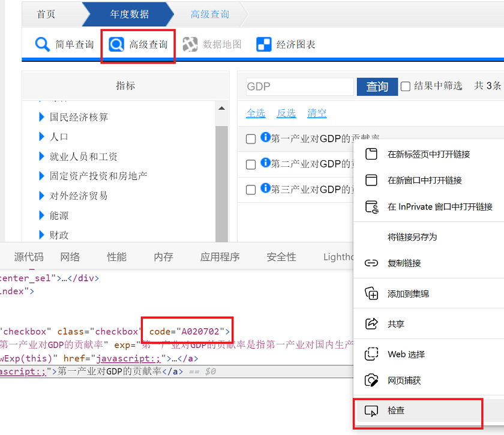
Task: Click the 网页捕获 camera icon
Action: 371,380
